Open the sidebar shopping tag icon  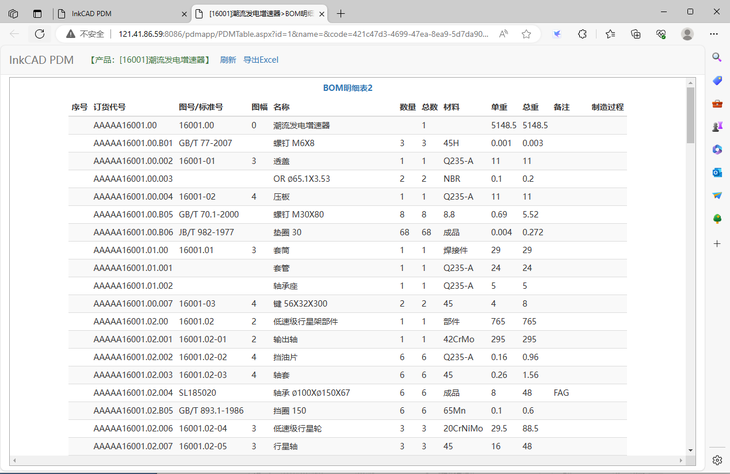[717, 80]
